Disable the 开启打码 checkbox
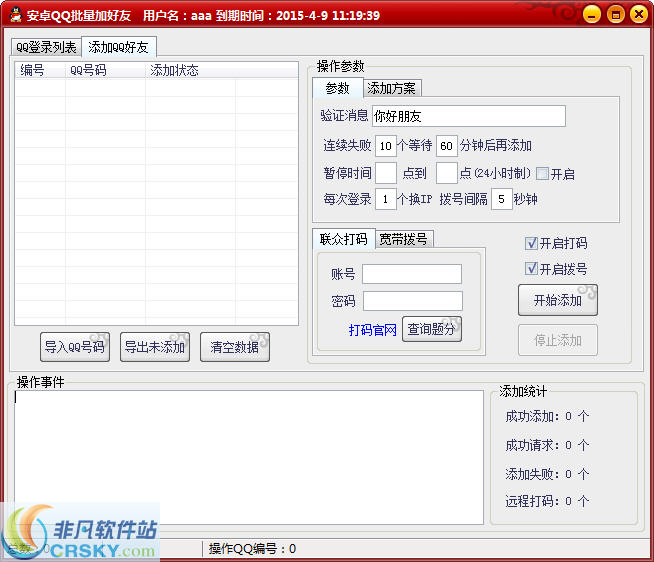The image size is (654, 562). (531, 243)
